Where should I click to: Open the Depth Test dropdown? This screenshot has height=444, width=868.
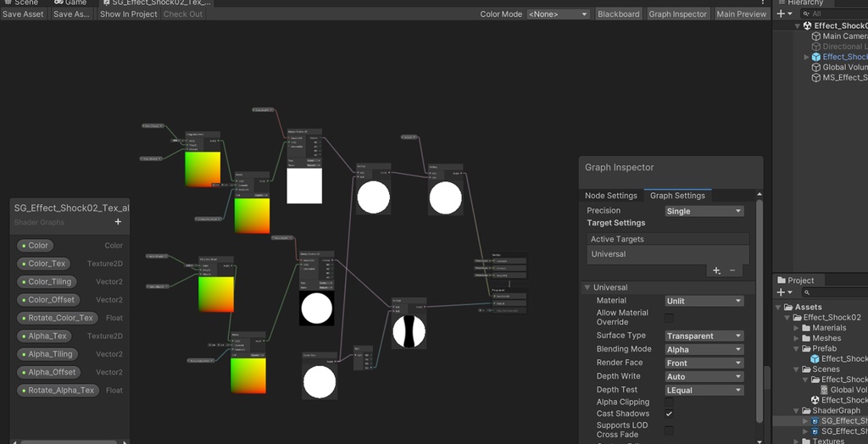click(704, 391)
